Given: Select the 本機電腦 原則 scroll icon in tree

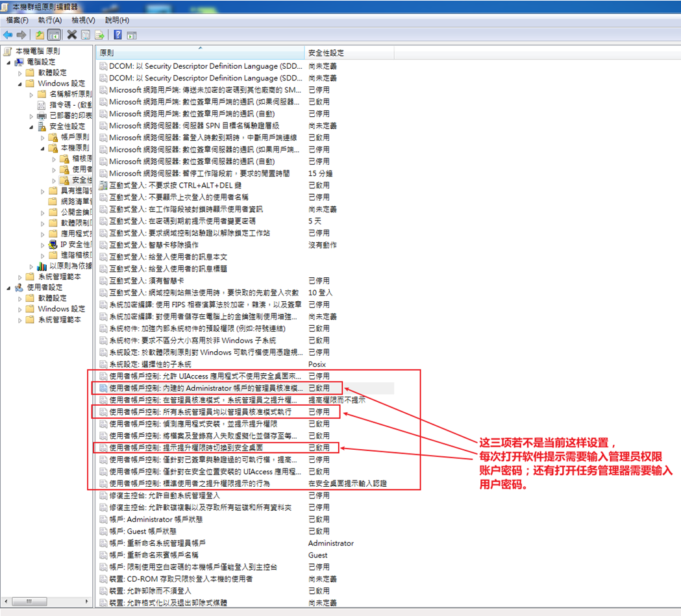Looking at the screenshot, I should 7,51.
